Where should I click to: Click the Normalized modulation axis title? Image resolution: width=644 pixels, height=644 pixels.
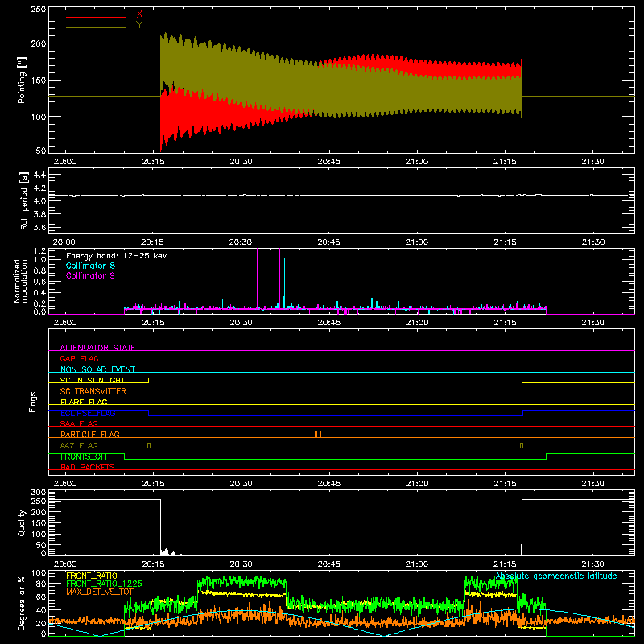click(21, 281)
